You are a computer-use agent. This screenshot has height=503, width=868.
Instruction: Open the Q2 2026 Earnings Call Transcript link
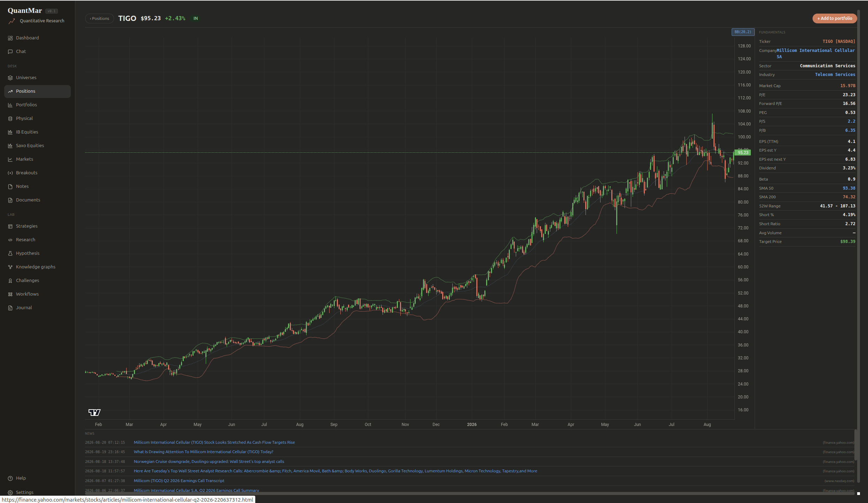tap(179, 481)
